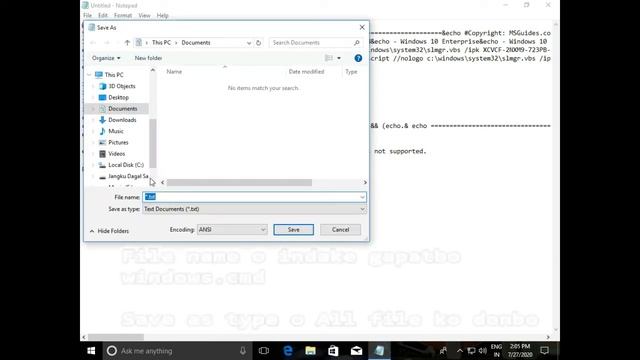This screenshot has height=360, width=640.
Task: Open the Organize dropdown menu
Action: click(x=106, y=58)
